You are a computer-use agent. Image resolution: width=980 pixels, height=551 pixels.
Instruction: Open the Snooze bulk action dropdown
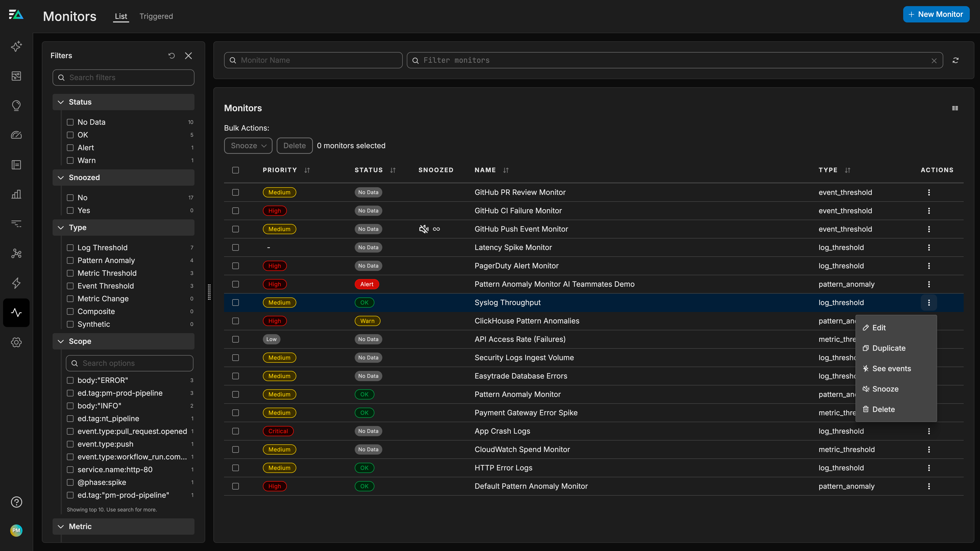[x=248, y=146]
